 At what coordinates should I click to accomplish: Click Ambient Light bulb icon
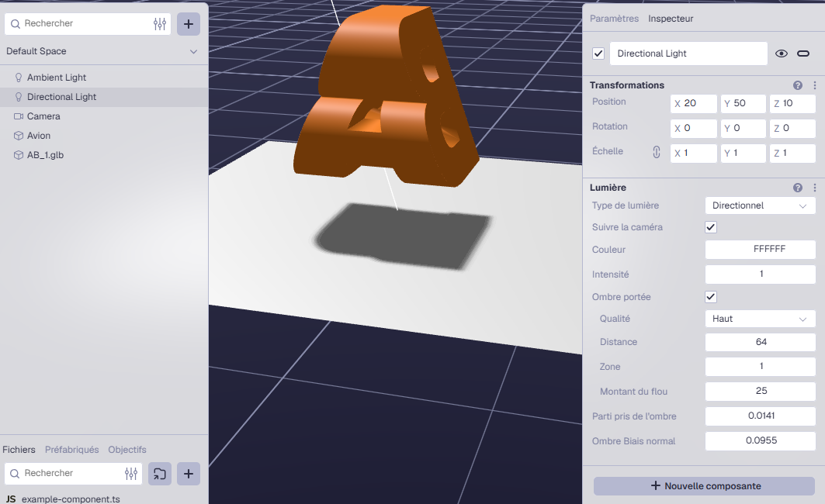coord(19,78)
